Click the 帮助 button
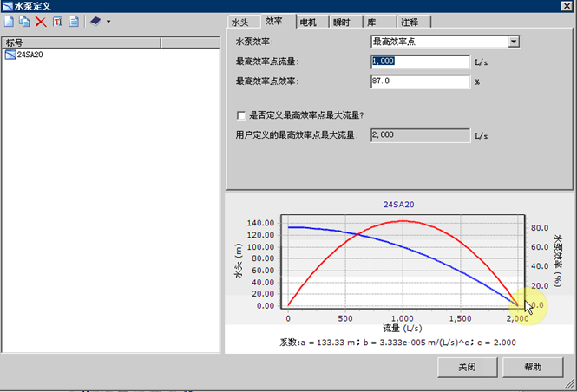The width and height of the screenshot is (577, 392). [533, 367]
